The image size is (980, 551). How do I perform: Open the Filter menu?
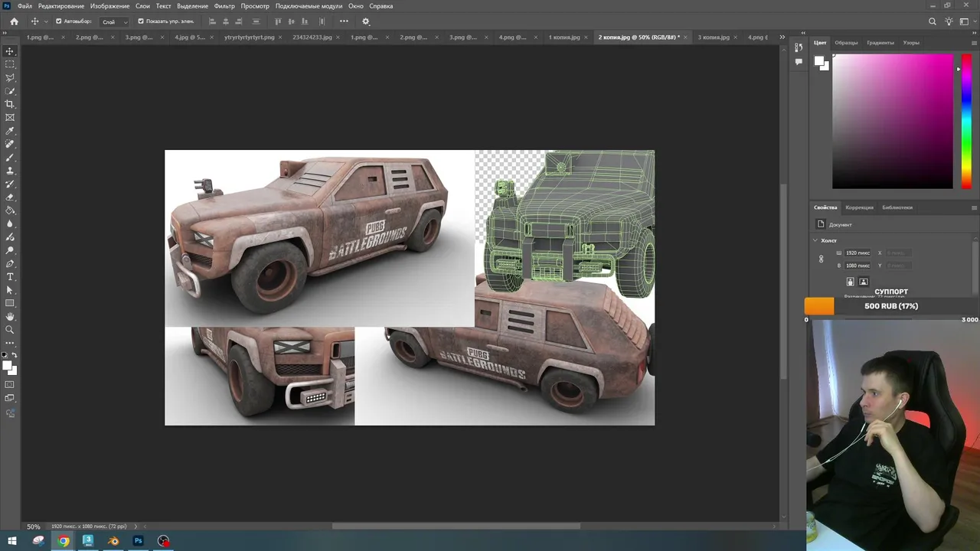(224, 6)
